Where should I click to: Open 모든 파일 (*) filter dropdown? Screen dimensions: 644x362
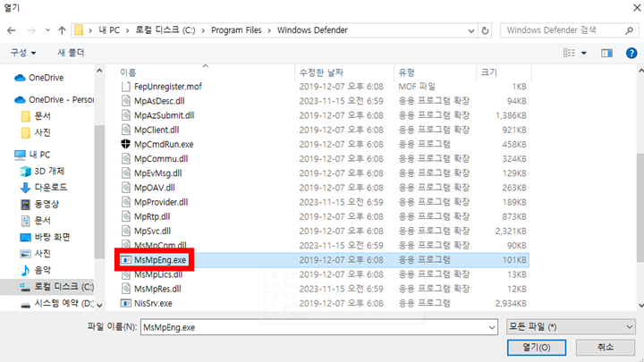tap(571, 327)
